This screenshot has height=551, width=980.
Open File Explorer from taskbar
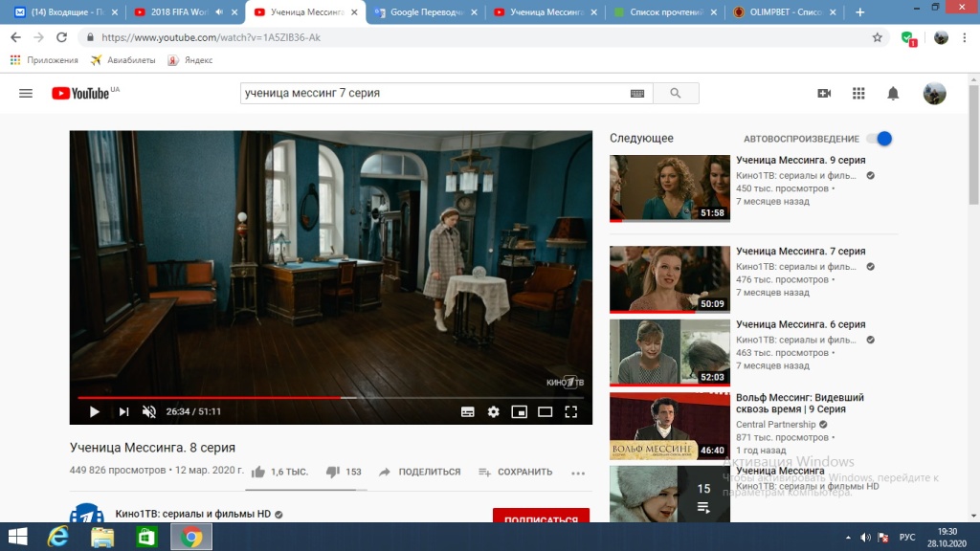tap(102, 537)
